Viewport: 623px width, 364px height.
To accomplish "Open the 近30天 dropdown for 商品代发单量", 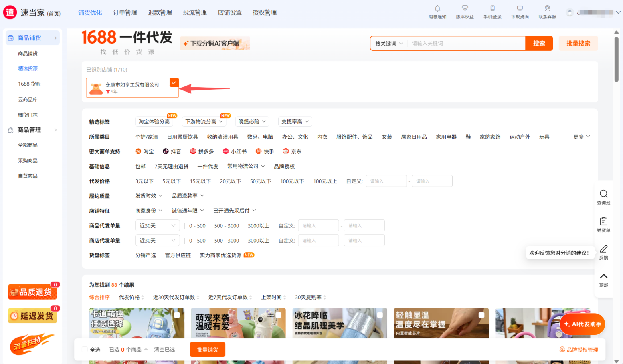I will (x=157, y=226).
